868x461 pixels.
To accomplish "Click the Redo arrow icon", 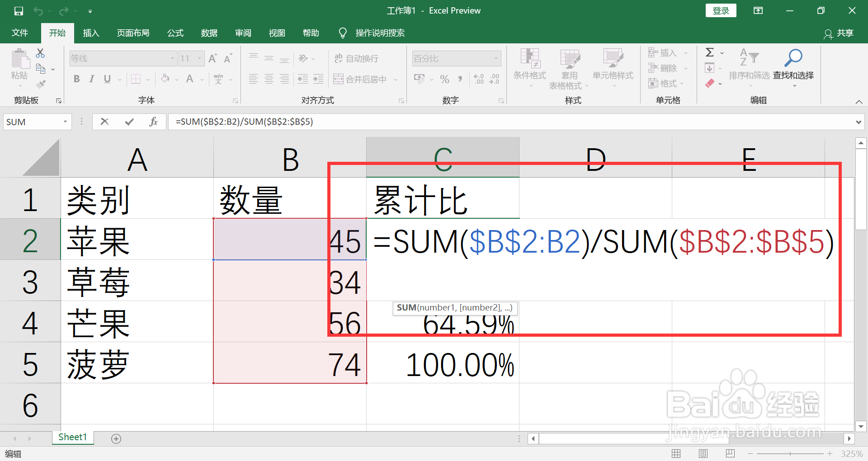I will pos(64,11).
